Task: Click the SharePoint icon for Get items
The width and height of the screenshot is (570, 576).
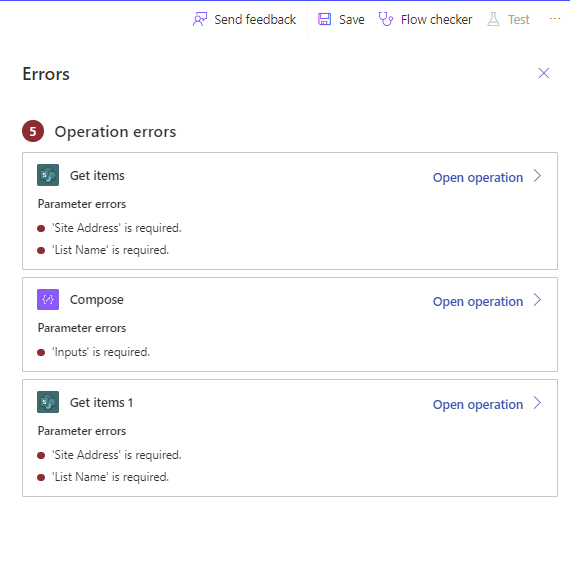Action: (48, 175)
